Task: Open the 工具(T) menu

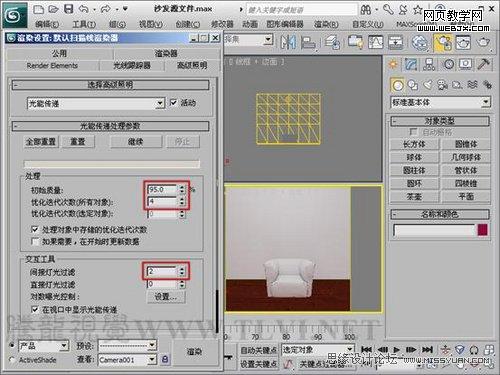Action: click(84, 24)
